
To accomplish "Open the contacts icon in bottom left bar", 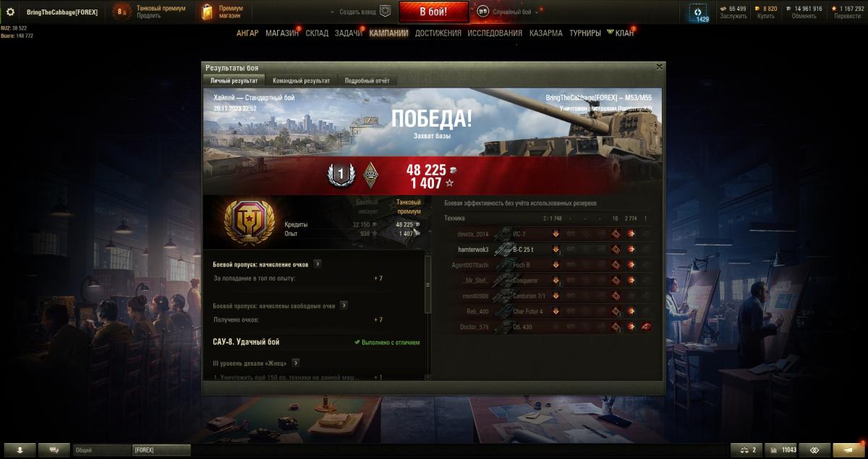I will 54,450.
